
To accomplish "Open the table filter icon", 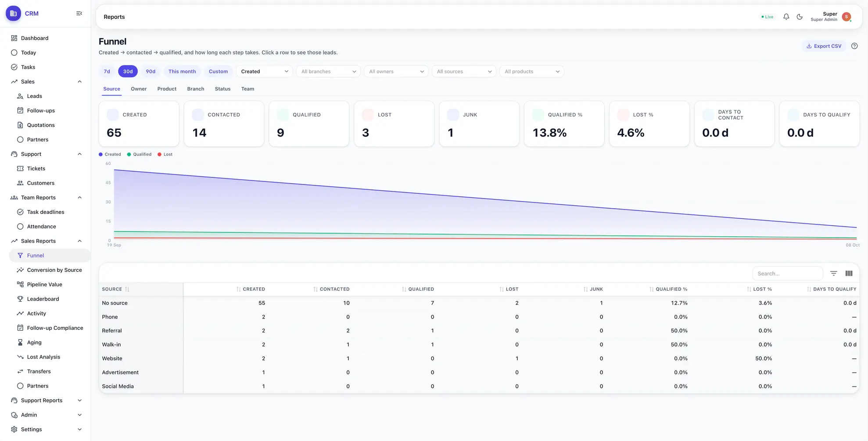I will pos(833,273).
